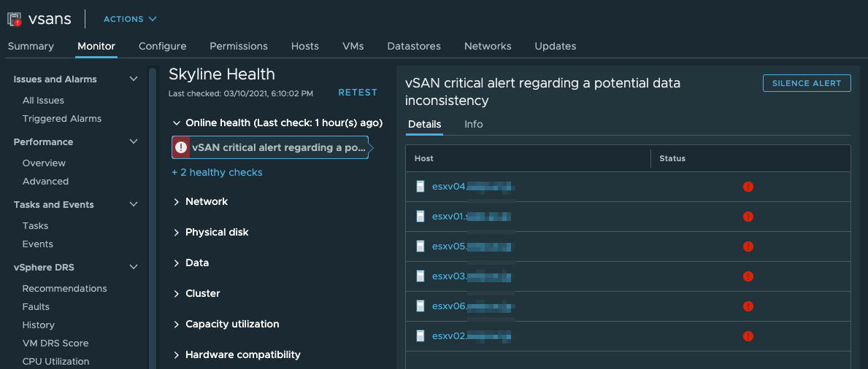This screenshot has width=868, height=369.
Task: Expand the Hardware compatibility section
Action: pyautogui.click(x=177, y=355)
